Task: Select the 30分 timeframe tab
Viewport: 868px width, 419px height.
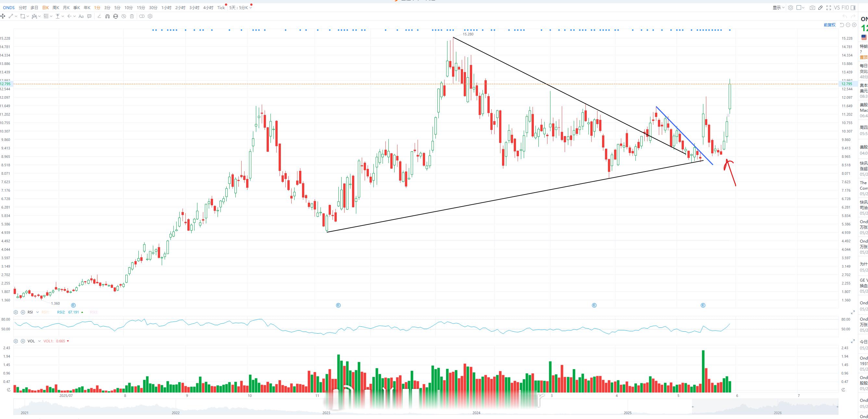Action: pos(153,7)
